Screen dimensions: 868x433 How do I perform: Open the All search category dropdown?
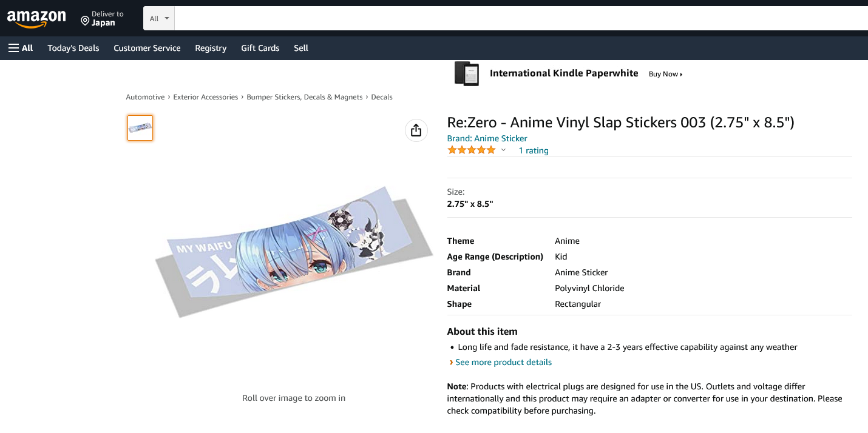[159, 19]
